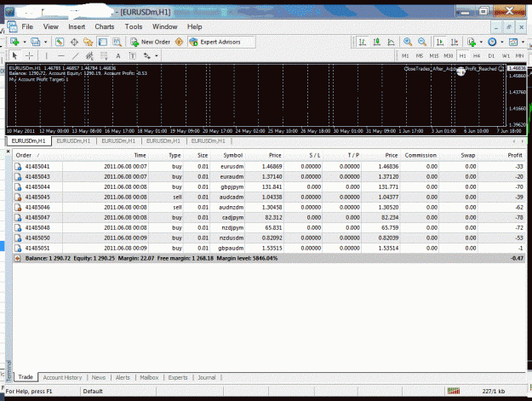Select the Crosshair tool
532x401 pixels.
[x=30, y=55]
